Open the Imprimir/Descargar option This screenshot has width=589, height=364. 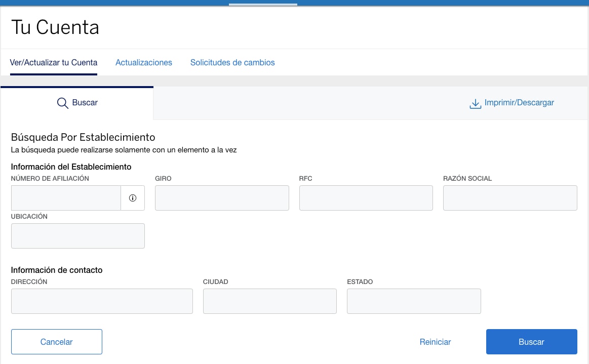click(x=519, y=102)
